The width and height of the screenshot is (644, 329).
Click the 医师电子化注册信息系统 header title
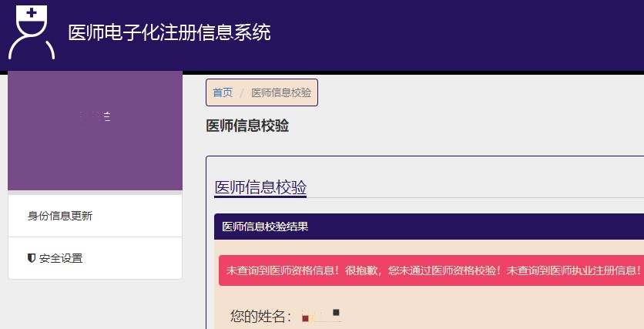[169, 33]
